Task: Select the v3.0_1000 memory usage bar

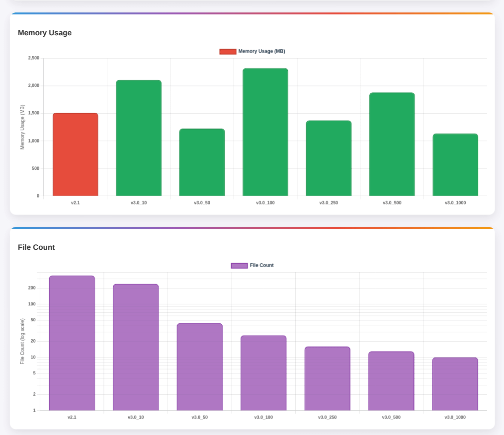Action: tap(455, 165)
